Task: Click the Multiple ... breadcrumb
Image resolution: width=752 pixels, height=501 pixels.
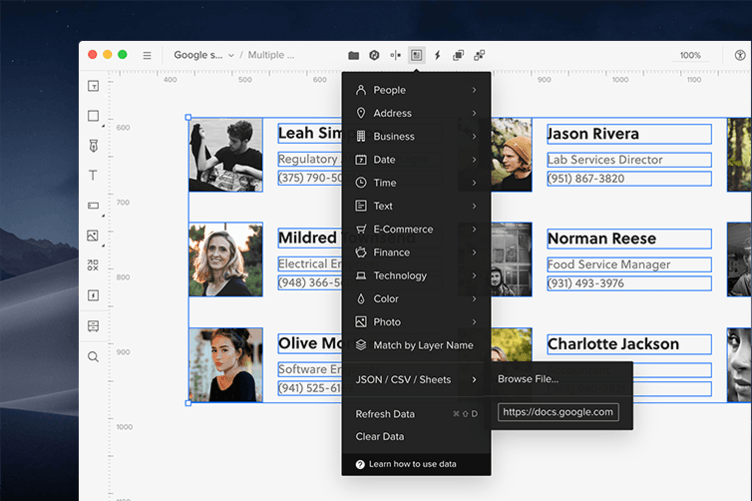Action: (x=271, y=55)
